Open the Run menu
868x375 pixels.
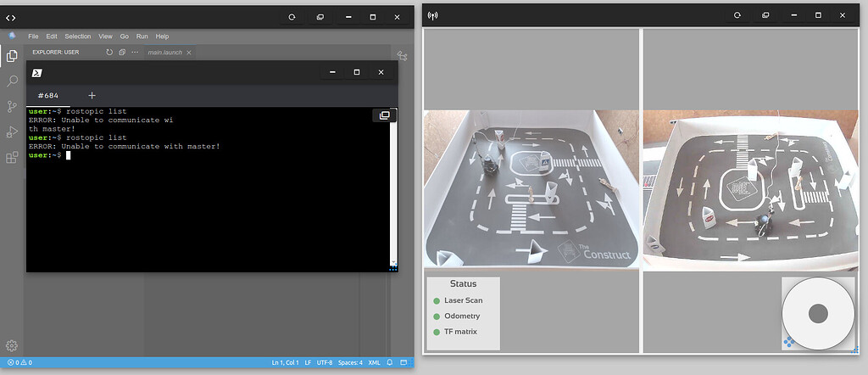(142, 36)
